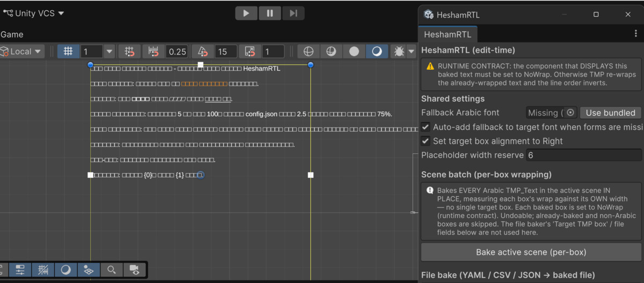Select the HeshamRTL tab
This screenshot has width=644, height=283.
tap(448, 34)
